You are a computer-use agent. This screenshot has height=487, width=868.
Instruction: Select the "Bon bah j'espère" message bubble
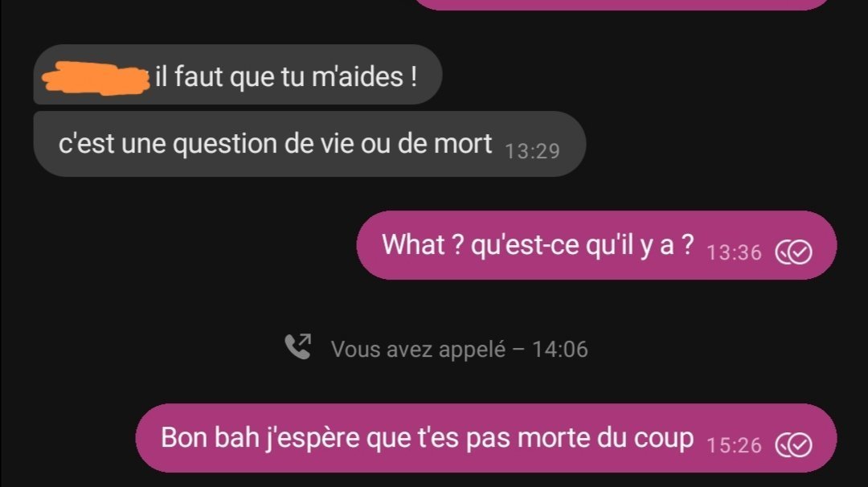pyautogui.click(x=486, y=438)
